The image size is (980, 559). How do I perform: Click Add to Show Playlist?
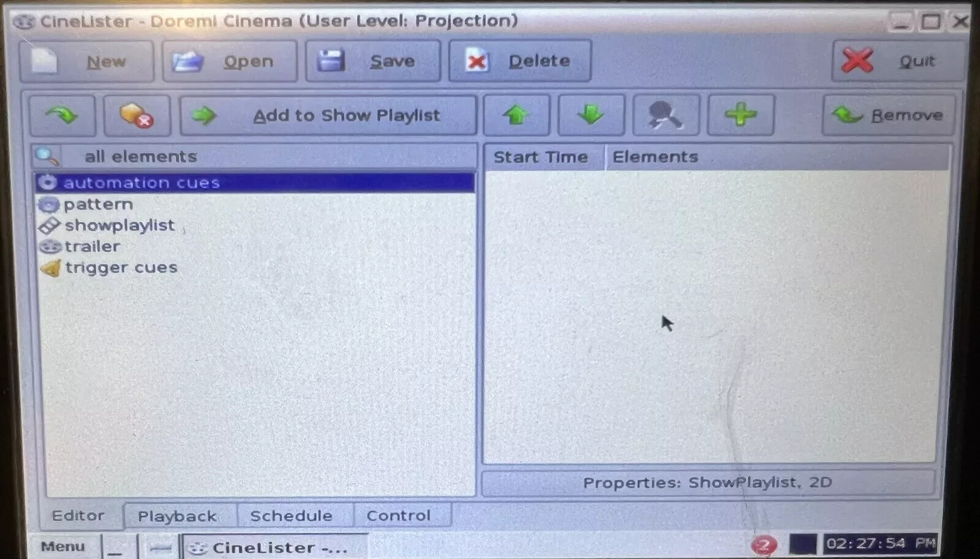point(328,115)
